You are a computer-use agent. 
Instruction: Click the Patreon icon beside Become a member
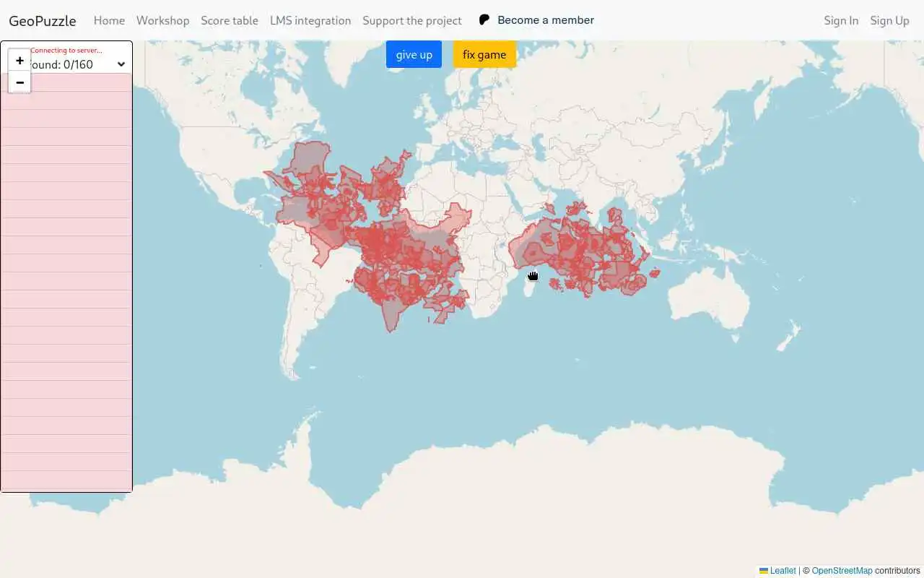click(x=484, y=20)
